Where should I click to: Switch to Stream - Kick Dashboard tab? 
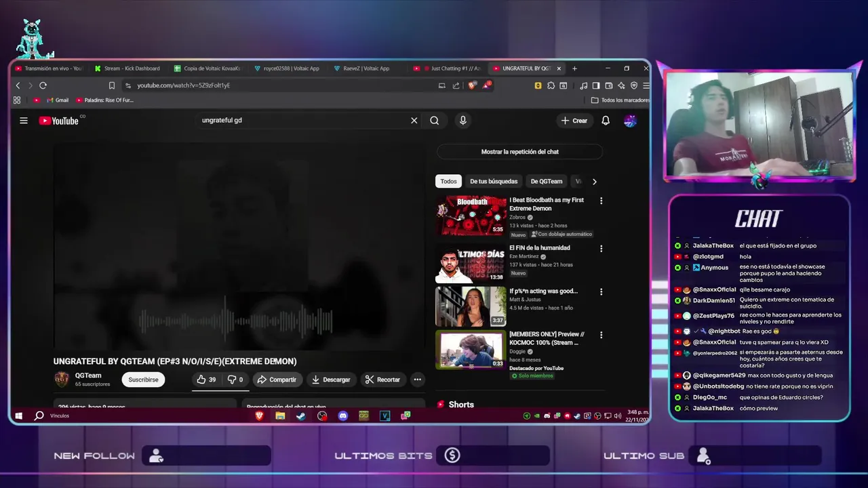click(x=128, y=68)
